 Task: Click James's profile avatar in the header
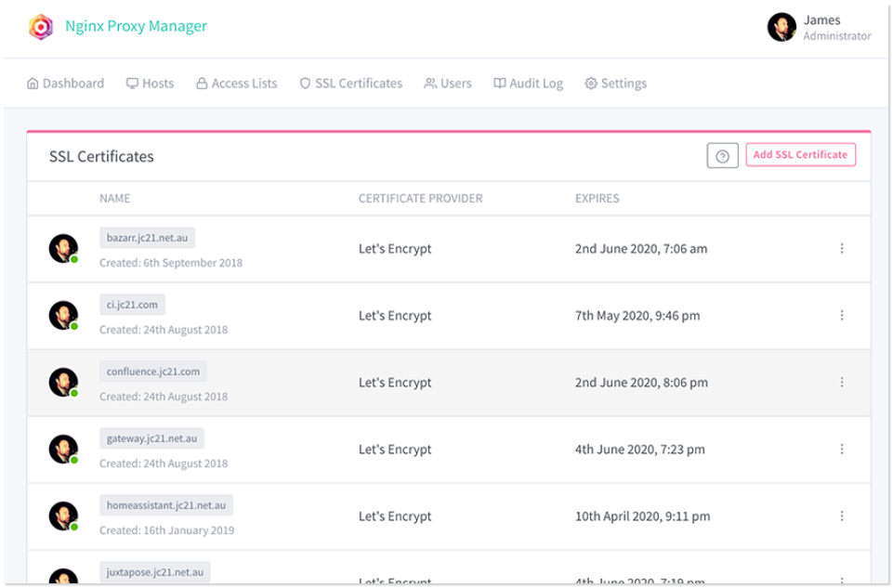(x=781, y=27)
